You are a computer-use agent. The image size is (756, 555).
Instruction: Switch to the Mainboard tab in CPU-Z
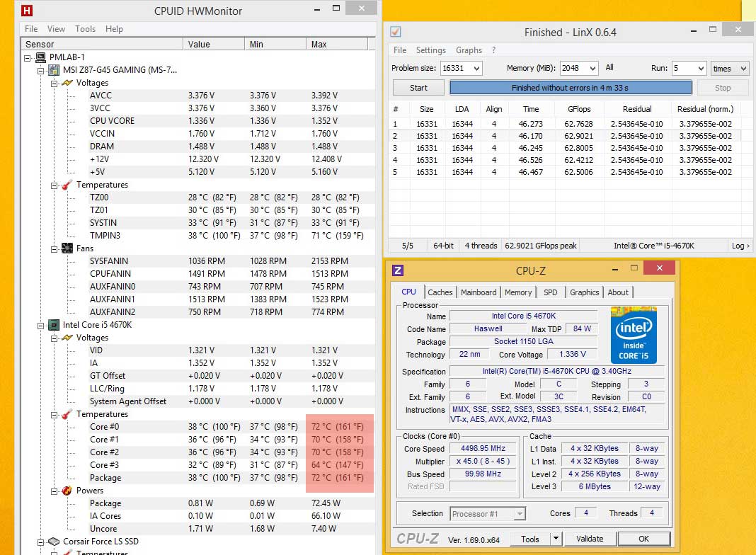479,292
